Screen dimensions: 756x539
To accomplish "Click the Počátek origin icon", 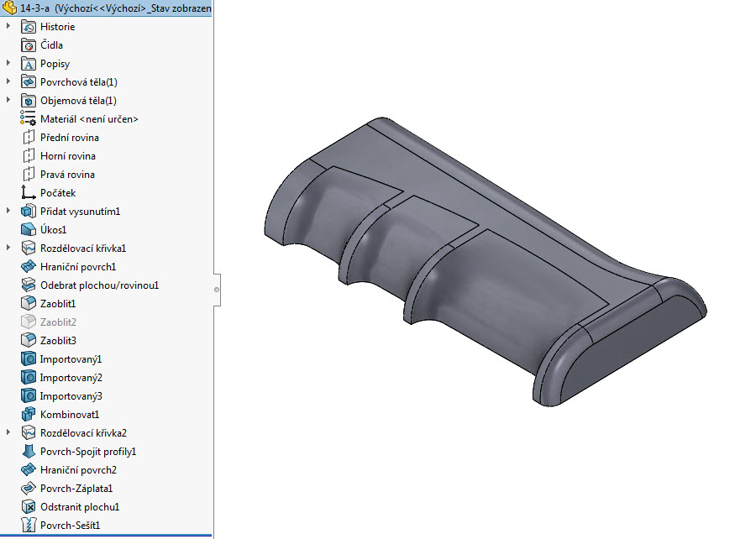I will (x=28, y=192).
